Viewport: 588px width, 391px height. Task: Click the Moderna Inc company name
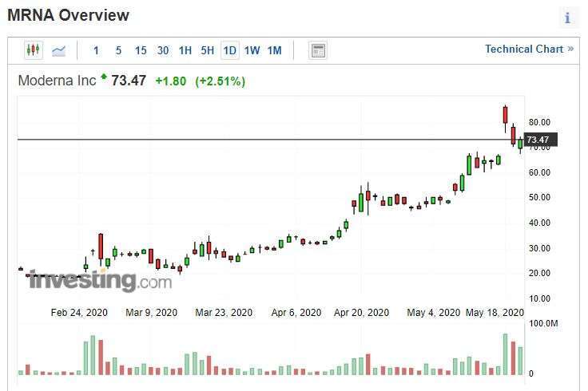pyautogui.click(x=57, y=81)
